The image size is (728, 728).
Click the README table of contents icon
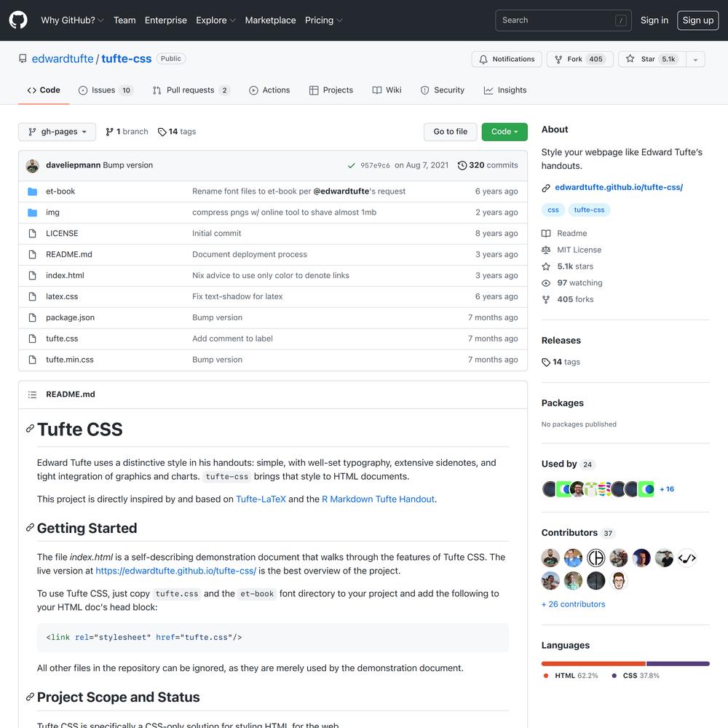click(33, 395)
